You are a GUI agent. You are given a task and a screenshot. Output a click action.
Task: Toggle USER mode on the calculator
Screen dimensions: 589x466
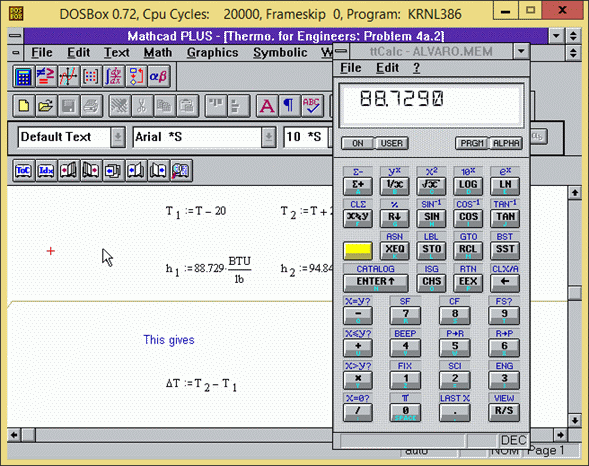click(x=391, y=143)
